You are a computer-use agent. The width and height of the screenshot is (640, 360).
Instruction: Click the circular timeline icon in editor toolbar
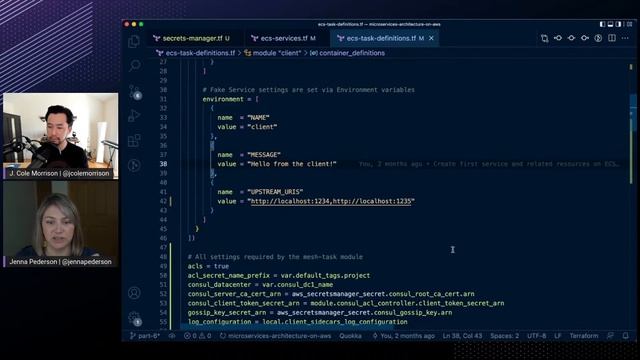pos(598,38)
